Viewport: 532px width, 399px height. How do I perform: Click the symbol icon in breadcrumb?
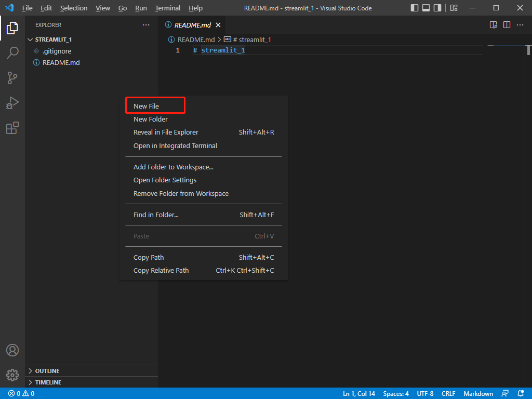228,39
